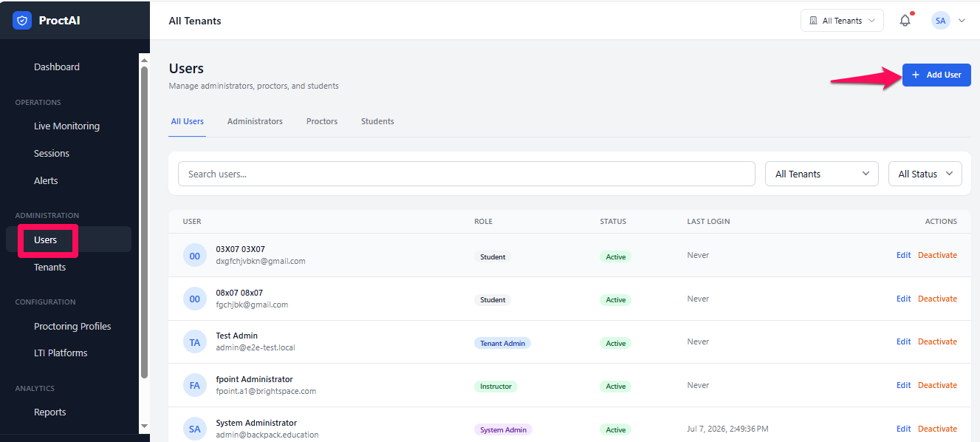Edit the 08x07 08x07 user
This screenshot has width=980, height=442.
[x=903, y=299]
